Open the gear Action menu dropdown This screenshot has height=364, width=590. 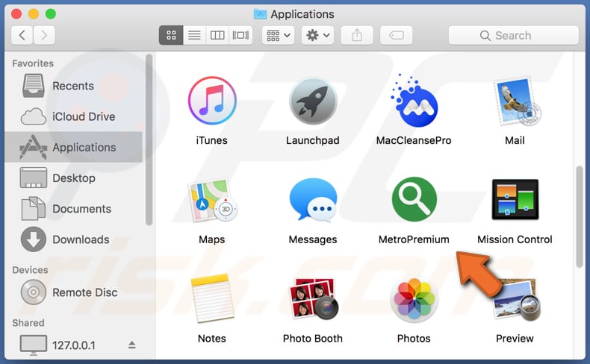point(317,35)
